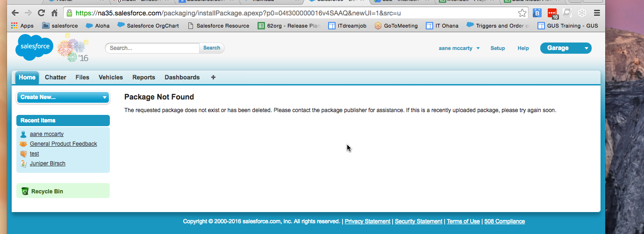Open the Salesforce Resource bookmark
Screen dimensions: 644x234
(218, 26)
